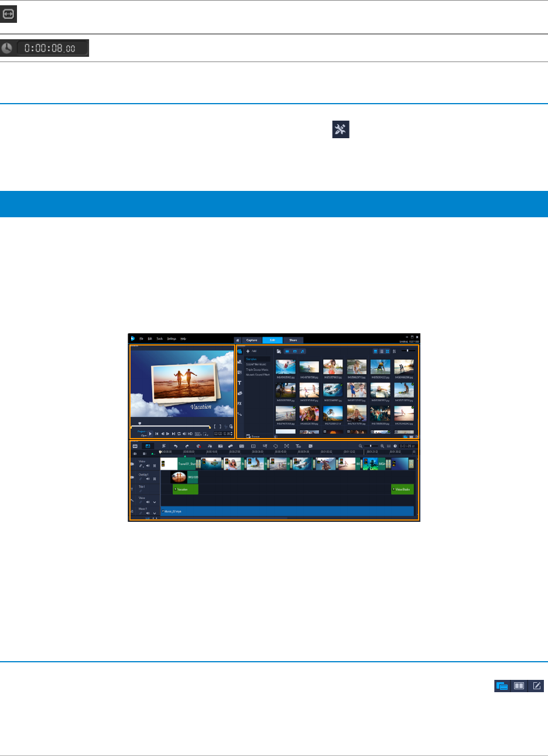Image resolution: width=548 pixels, height=756 pixels.
Task: Click the sort clips icon in library
Action: click(395, 351)
